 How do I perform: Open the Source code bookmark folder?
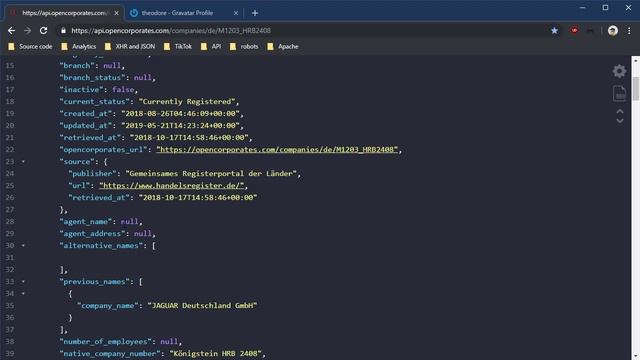(30, 47)
